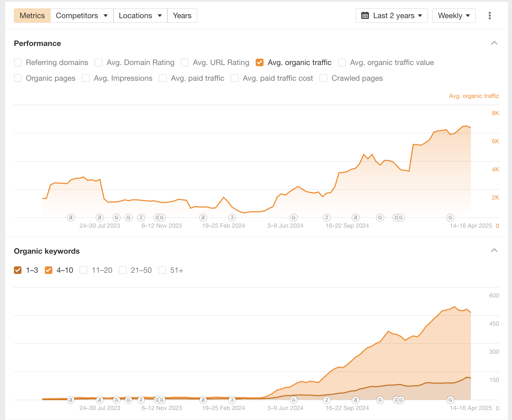Click the '2' marker above 6–12 Nov 2023 in the Performance chart
The height and width of the screenshot is (420, 512).
point(141,217)
